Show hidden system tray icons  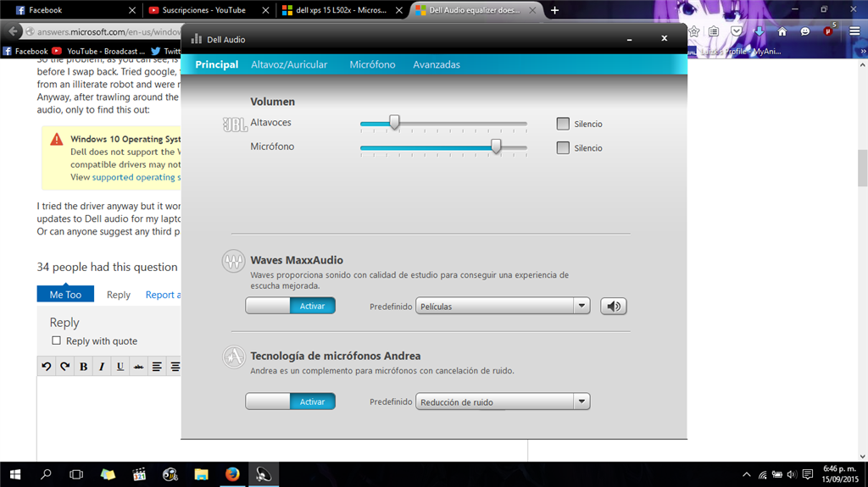point(746,474)
